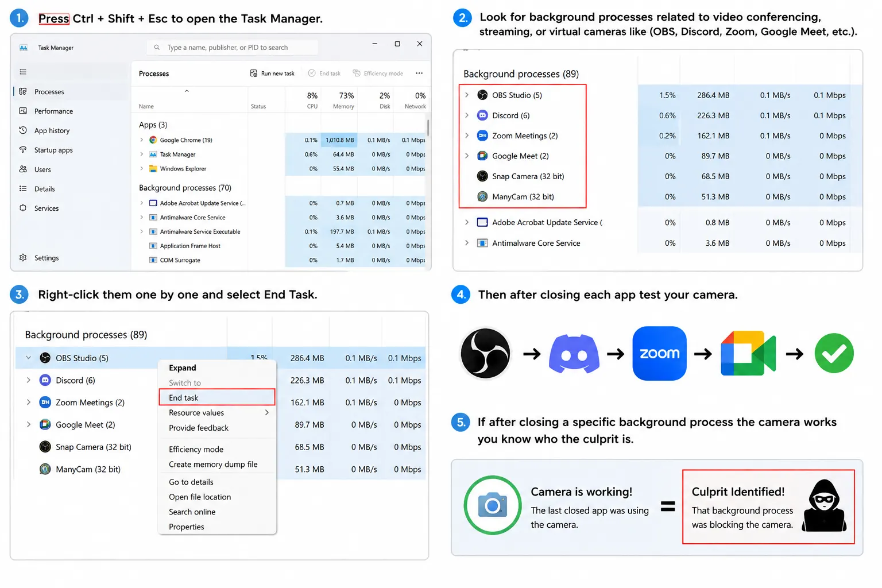This screenshot has height=588, width=882.
Task: Click the 1,010.8 MB memory cell for Chrome
Action: coord(339,140)
